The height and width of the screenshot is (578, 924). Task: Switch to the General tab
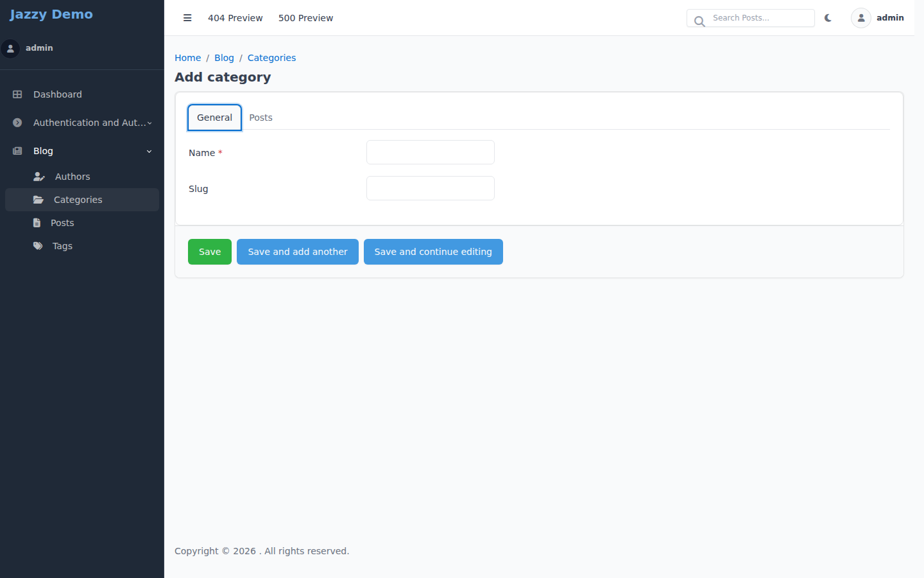click(214, 118)
